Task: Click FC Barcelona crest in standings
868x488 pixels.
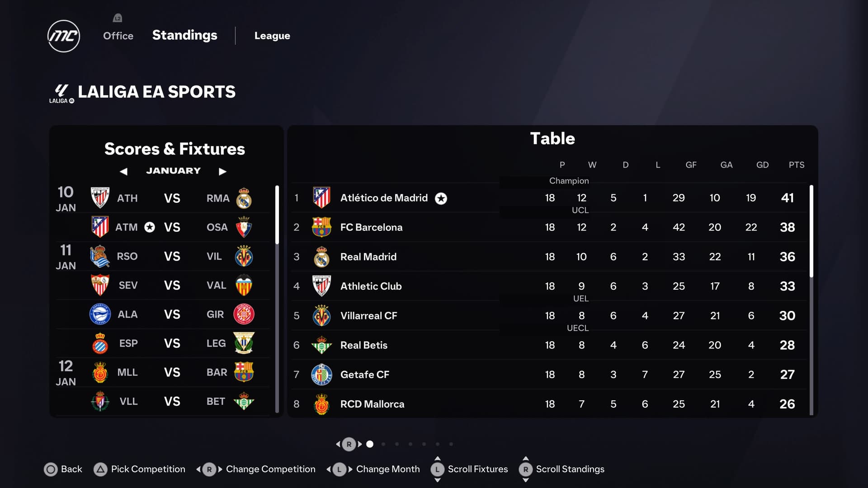Action: click(x=321, y=227)
